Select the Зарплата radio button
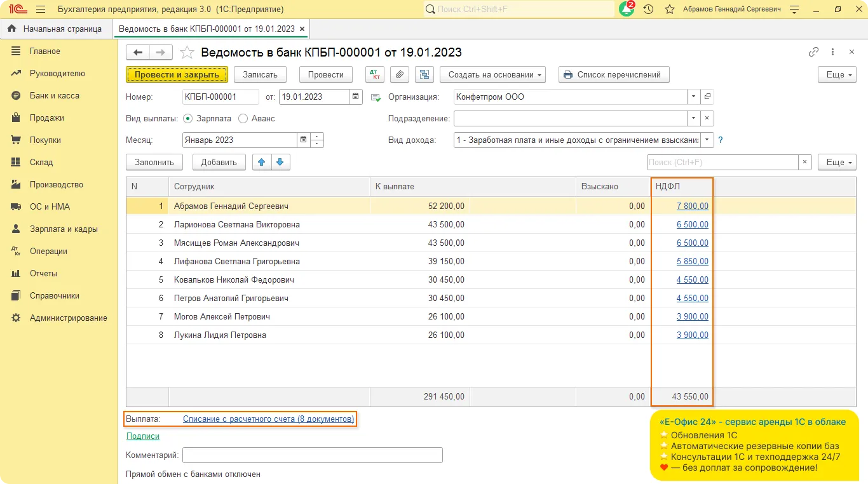 click(x=187, y=118)
